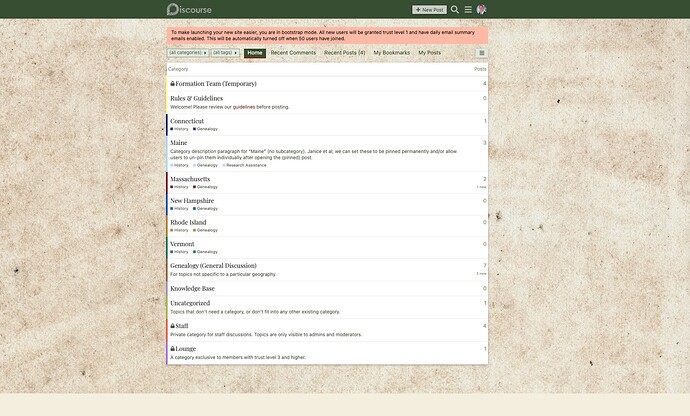Open the hamburger menu icon

[468, 9]
